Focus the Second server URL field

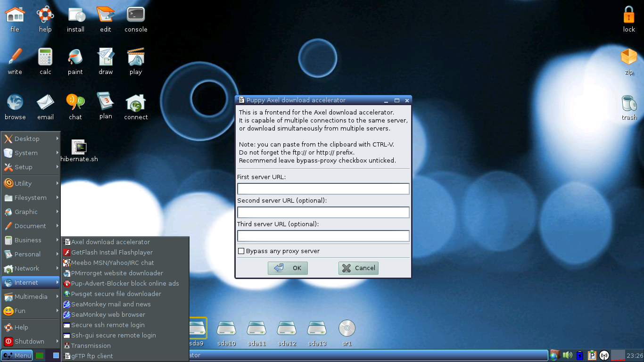click(x=323, y=213)
